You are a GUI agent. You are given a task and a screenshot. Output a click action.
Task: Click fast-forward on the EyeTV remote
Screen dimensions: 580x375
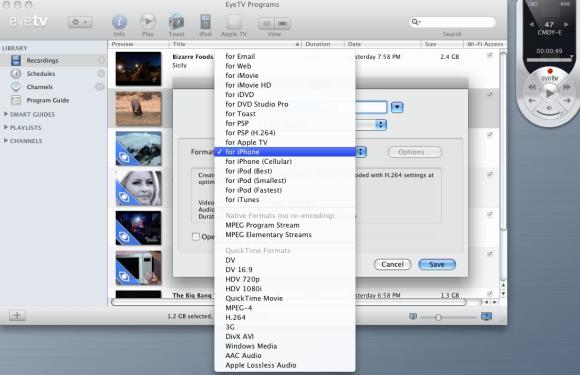coord(566,87)
